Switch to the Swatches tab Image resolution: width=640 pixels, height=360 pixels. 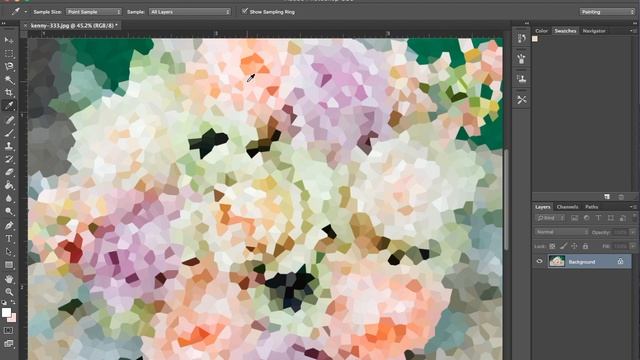(x=565, y=31)
